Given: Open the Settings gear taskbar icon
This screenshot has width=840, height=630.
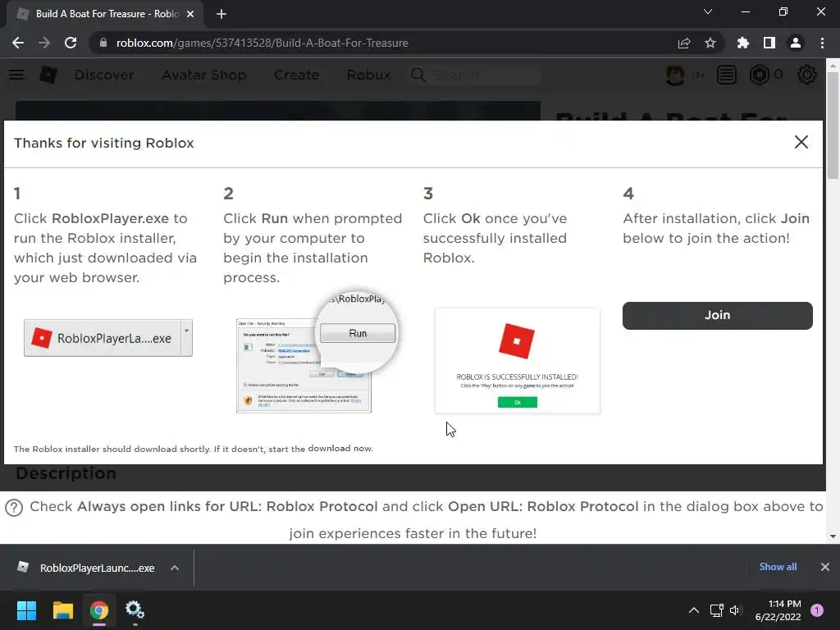Looking at the screenshot, I should pos(135,610).
